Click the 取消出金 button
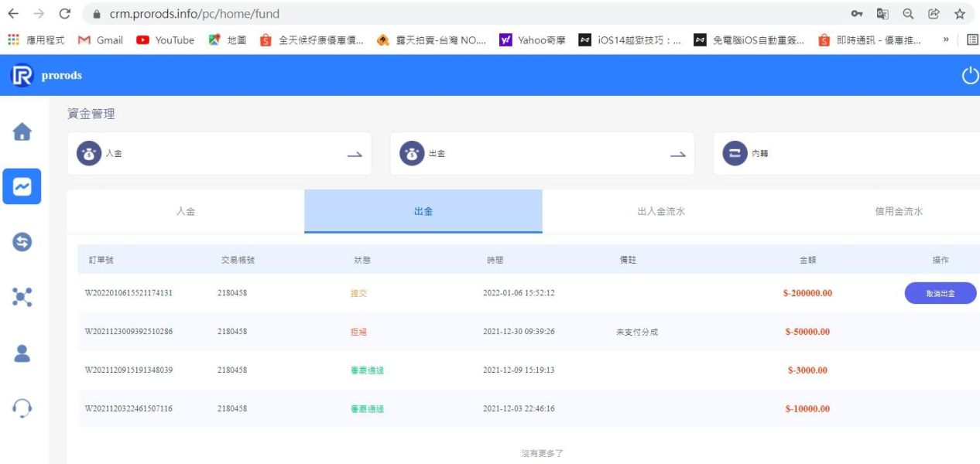 tap(941, 293)
